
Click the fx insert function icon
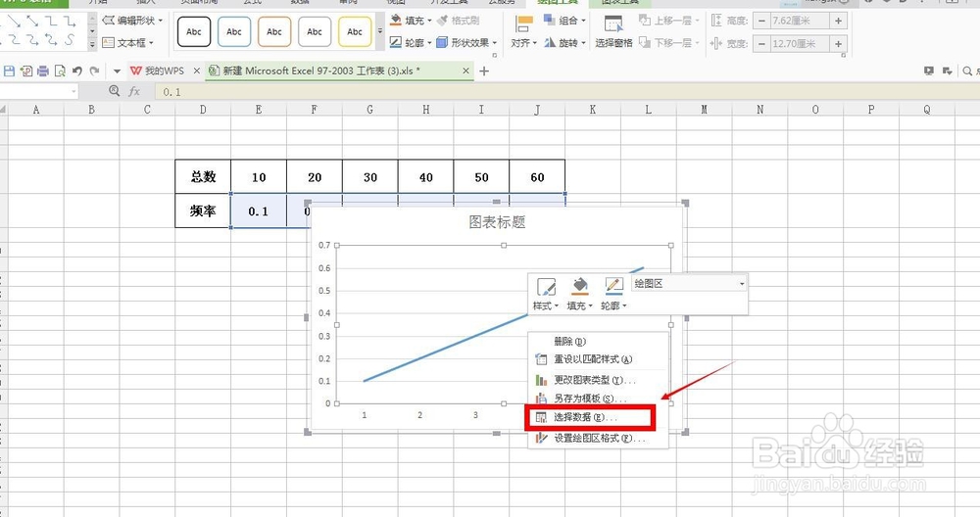point(133,91)
